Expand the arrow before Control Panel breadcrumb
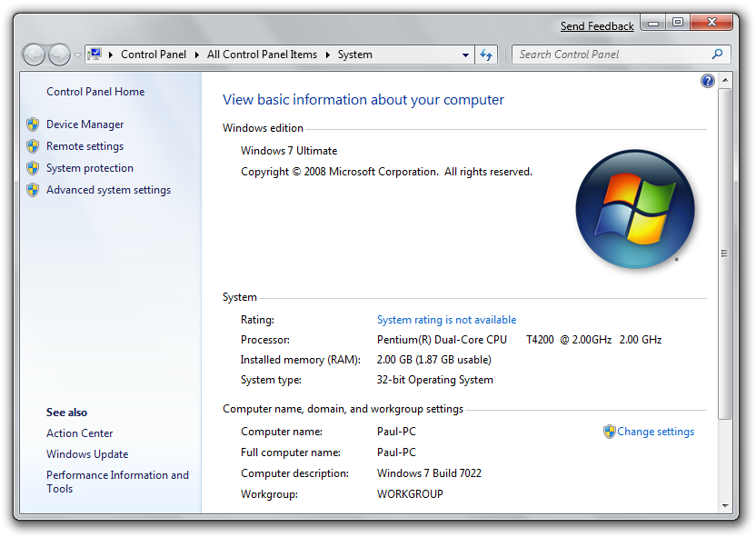 (x=111, y=55)
